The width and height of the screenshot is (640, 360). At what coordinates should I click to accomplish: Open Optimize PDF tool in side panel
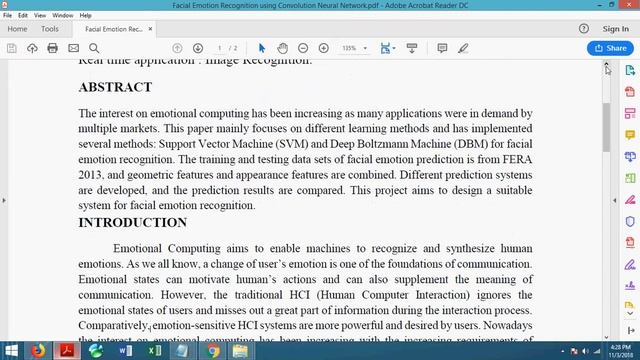point(630,242)
